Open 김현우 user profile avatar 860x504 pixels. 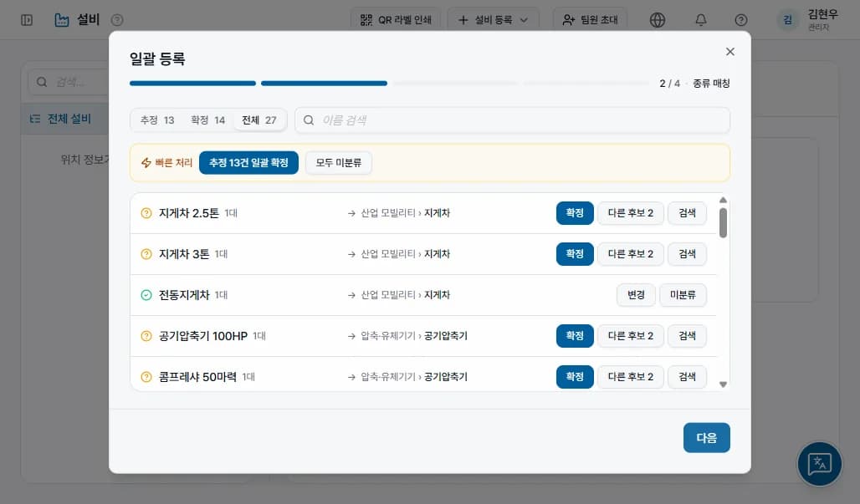coord(787,20)
